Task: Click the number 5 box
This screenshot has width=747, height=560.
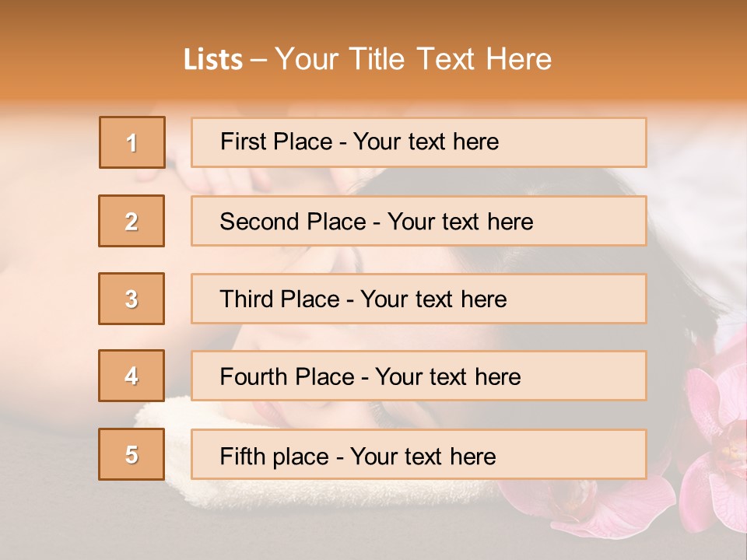Action: (x=132, y=454)
